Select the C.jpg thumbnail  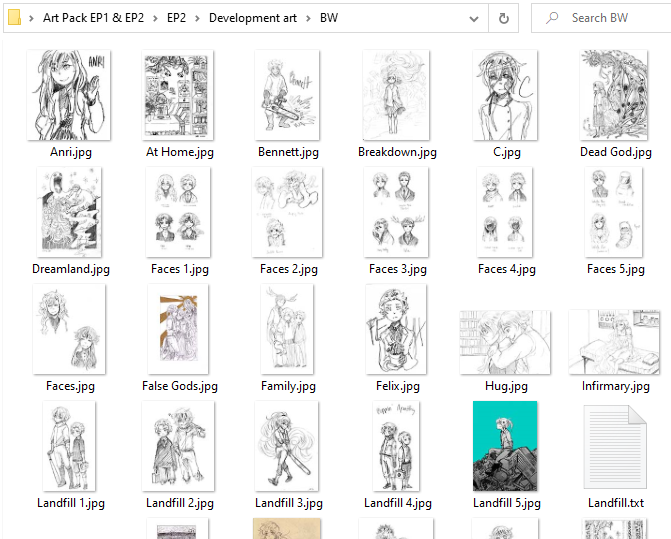tap(505, 95)
